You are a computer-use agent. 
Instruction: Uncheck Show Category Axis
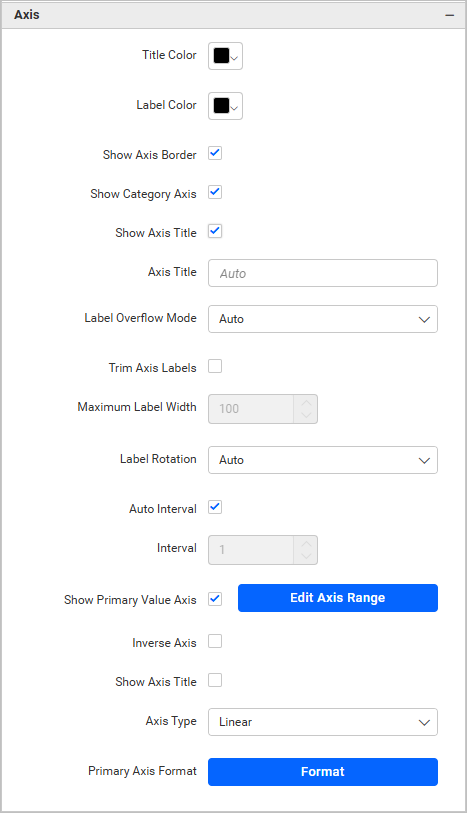[215, 192]
